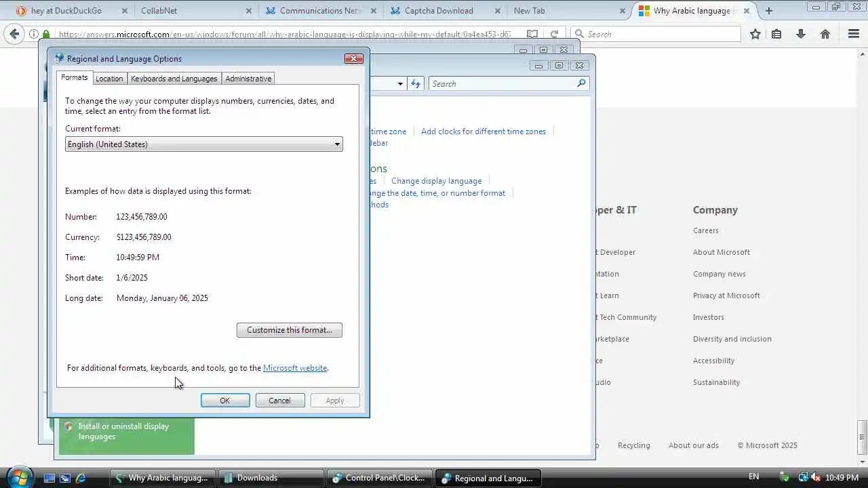Click the Control Panel search magnifier icon
This screenshot has width=868, height=488.
[581, 83]
